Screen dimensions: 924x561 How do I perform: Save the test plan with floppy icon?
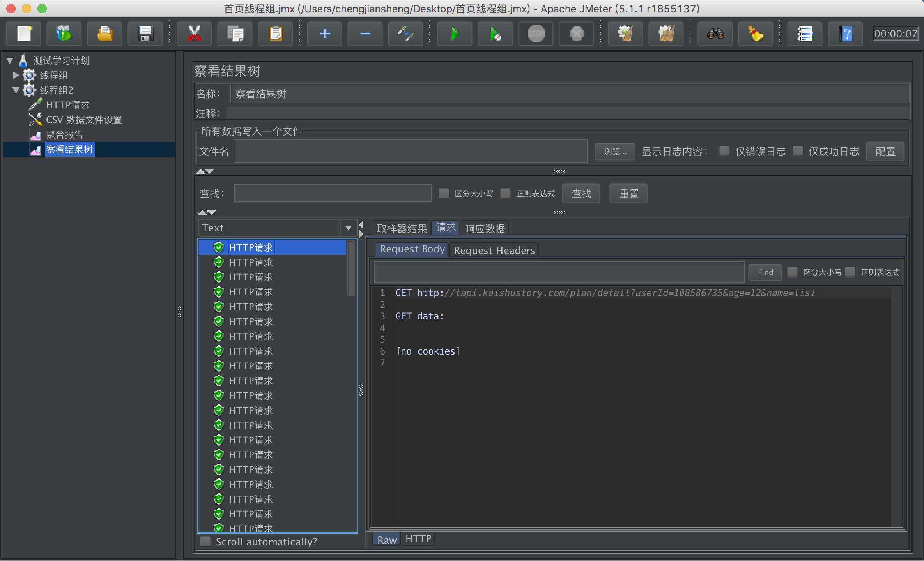[145, 34]
